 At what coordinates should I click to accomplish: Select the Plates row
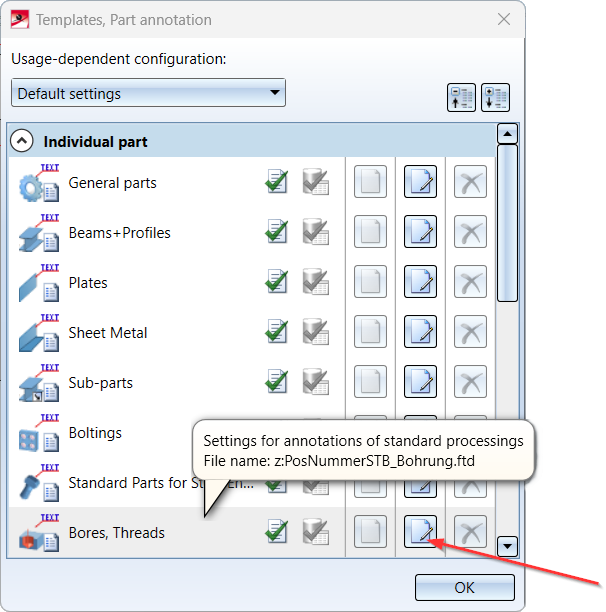pyautogui.click(x=252, y=282)
